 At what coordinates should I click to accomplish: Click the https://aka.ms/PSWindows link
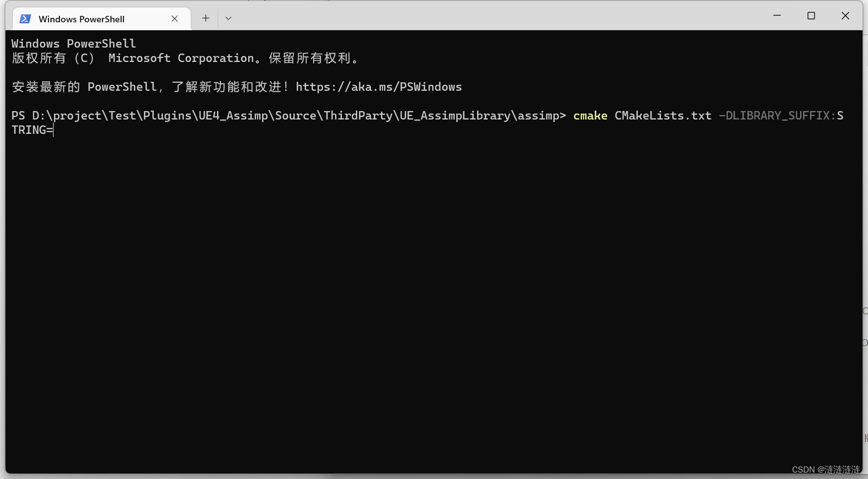379,87
